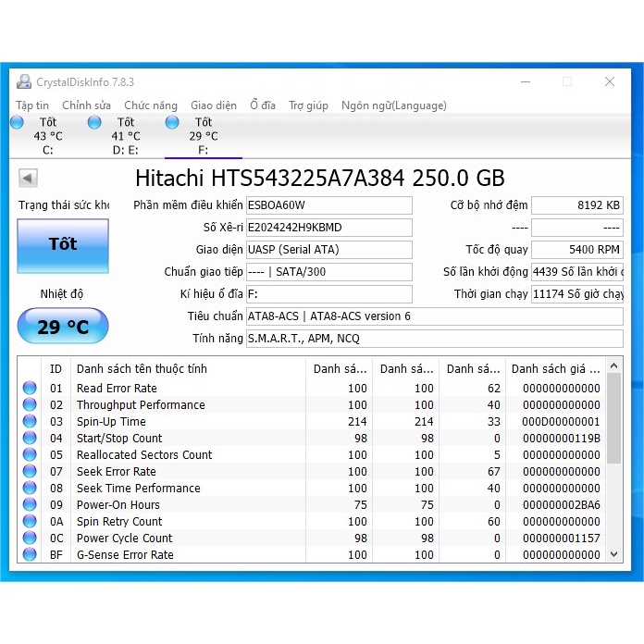Click the transfer mode field SATA/300
This screenshot has width=644, height=644.
pos(329,272)
